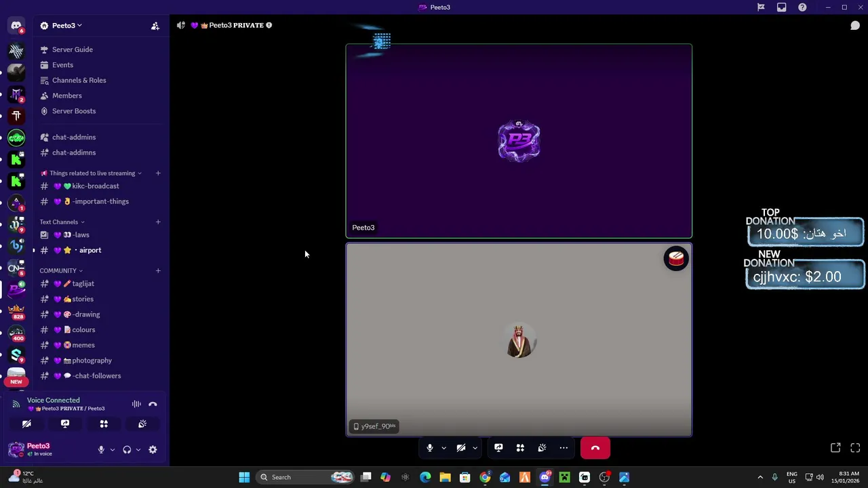868x488 pixels.
Task: Pop out the call window
Action: [x=835, y=448]
